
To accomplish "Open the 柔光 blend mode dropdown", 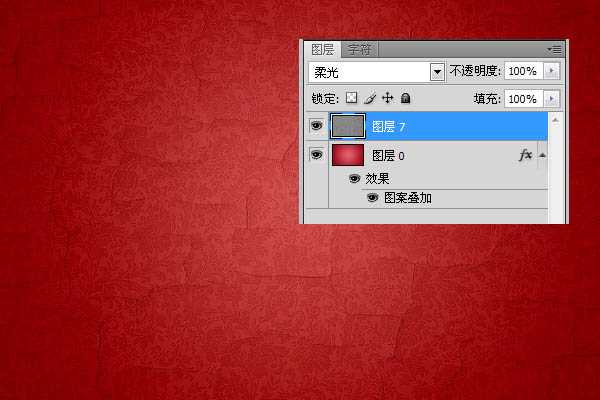I will tap(436, 72).
